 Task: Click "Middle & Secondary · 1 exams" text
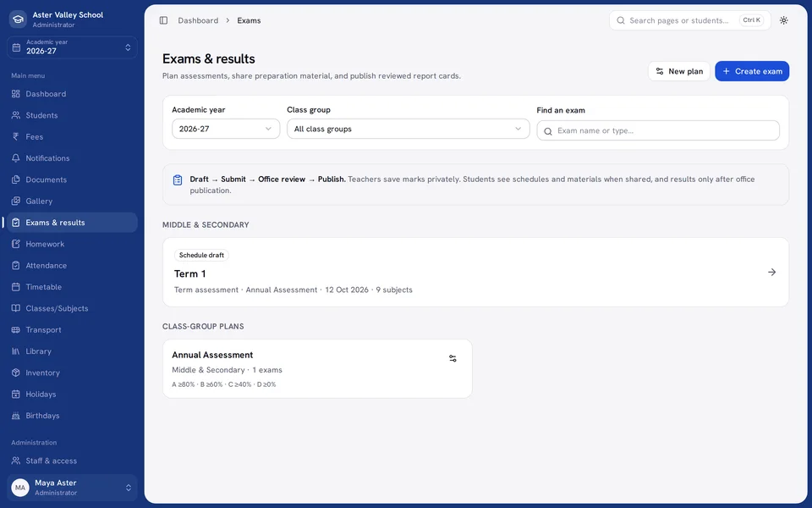point(227,370)
